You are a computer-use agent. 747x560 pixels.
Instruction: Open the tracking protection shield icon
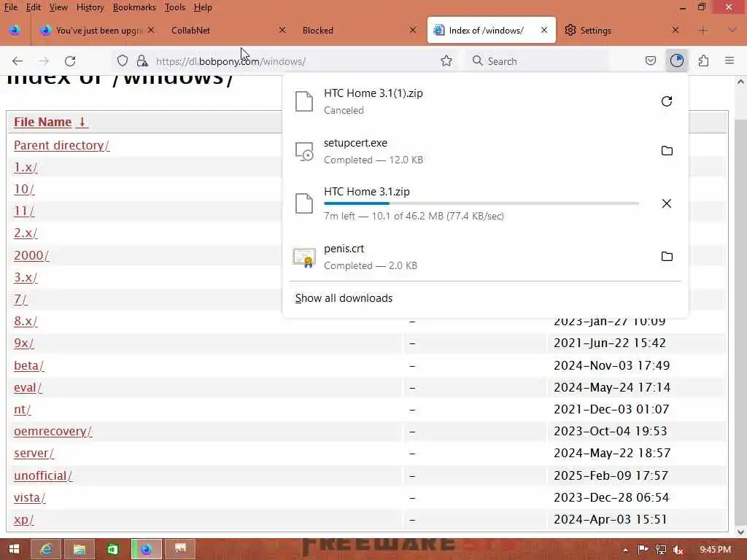pos(123,61)
